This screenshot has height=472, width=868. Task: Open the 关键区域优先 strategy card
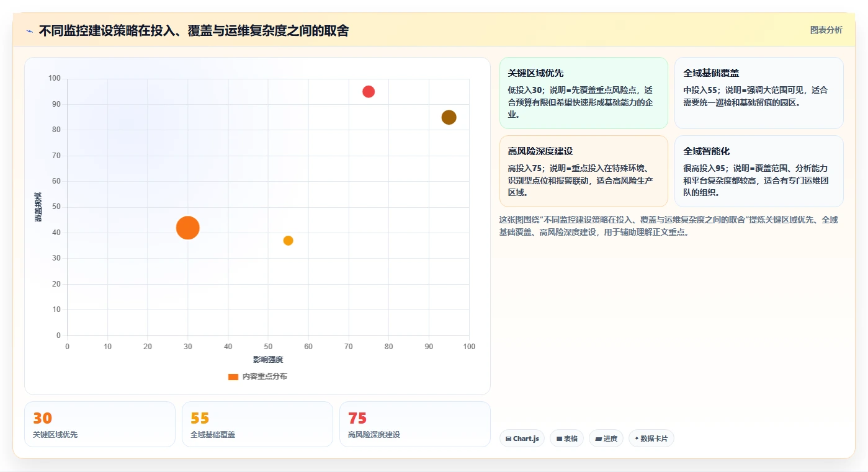click(x=583, y=93)
